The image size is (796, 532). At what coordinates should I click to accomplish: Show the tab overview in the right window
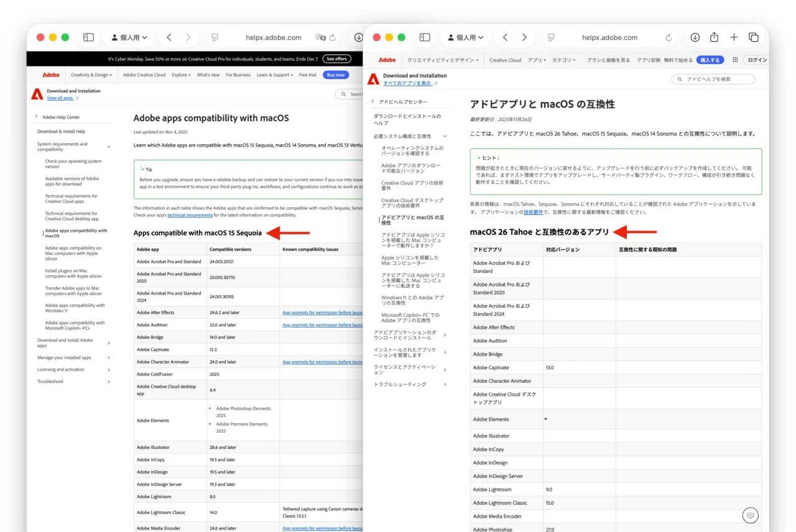pyautogui.click(x=753, y=37)
